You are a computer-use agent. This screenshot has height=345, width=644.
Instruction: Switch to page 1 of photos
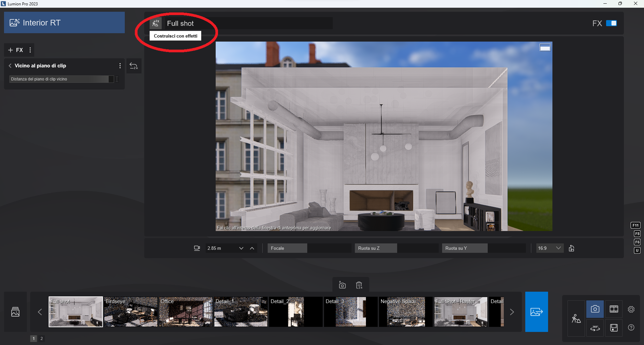(x=34, y=339)
